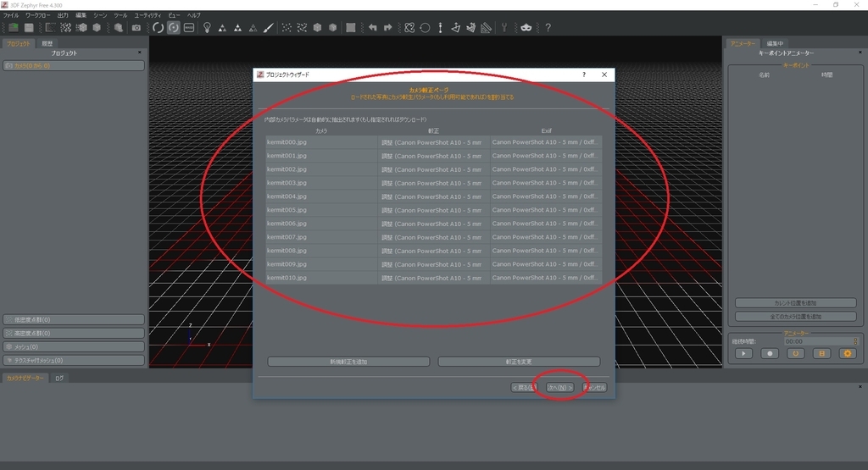Click the duration time field showing 00:00
The width and height of the screenshot is (868, 470).
pos(818,342)
